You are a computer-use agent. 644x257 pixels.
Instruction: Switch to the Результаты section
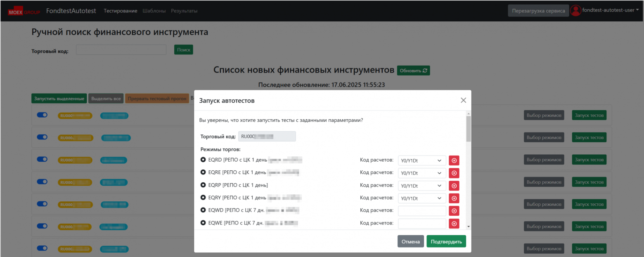tap(184, 11)
